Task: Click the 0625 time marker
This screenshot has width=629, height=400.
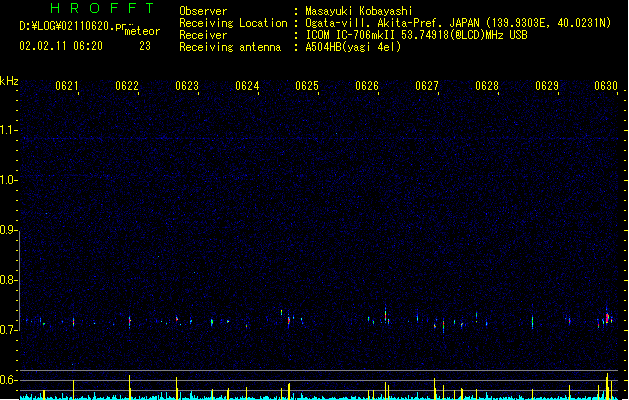Action: [307, 86]
